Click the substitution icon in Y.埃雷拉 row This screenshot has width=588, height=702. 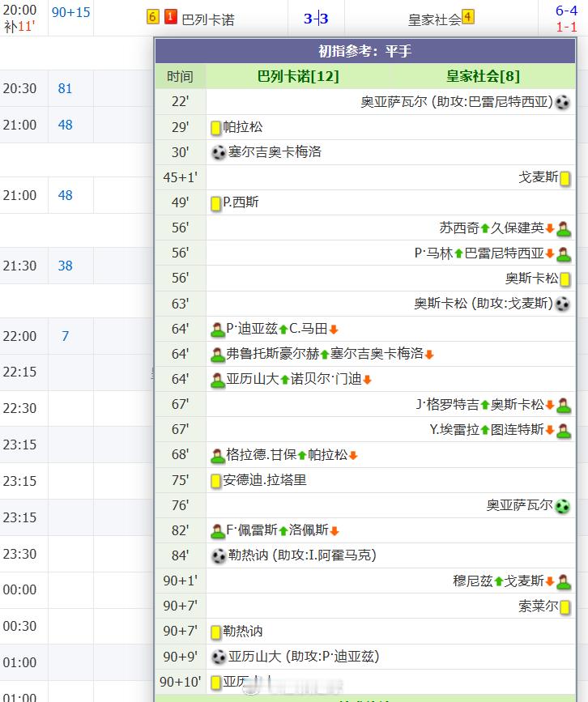(x=564, y=430)
